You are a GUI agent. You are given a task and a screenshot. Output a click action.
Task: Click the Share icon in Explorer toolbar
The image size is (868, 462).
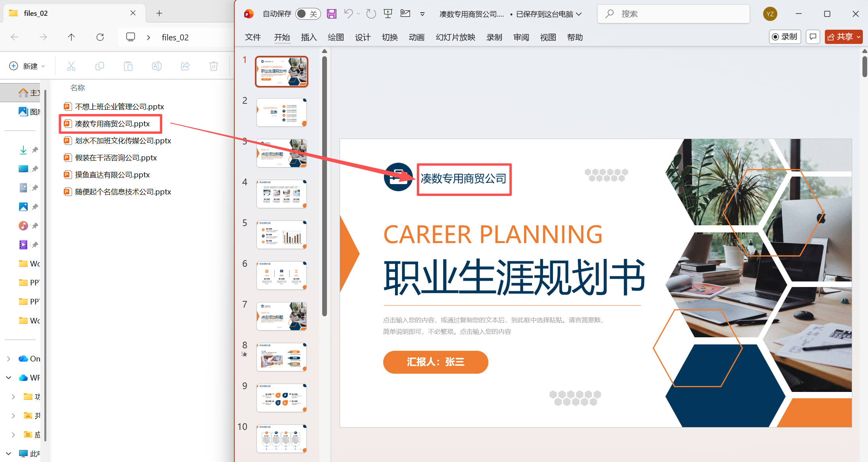click(x=185, y=66)
